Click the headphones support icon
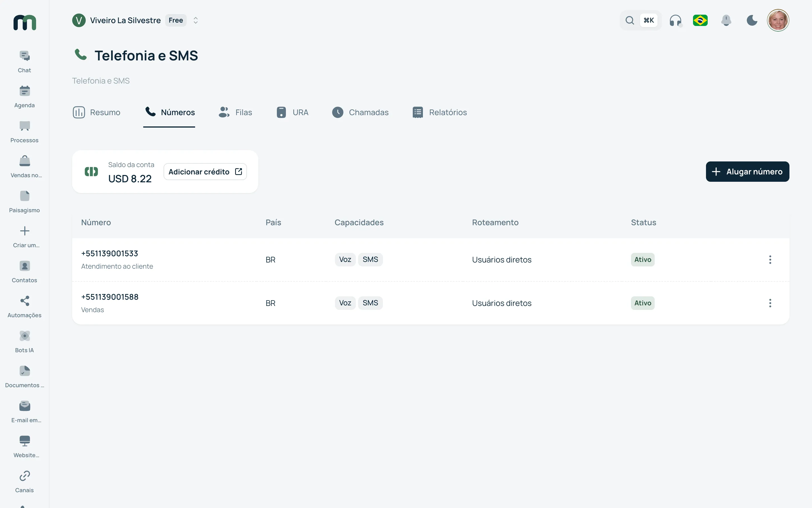 pos(676,21)
